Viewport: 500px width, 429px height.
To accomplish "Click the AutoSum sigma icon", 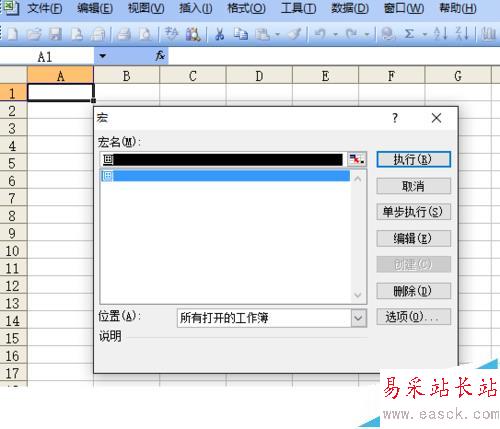I will 410,34.
